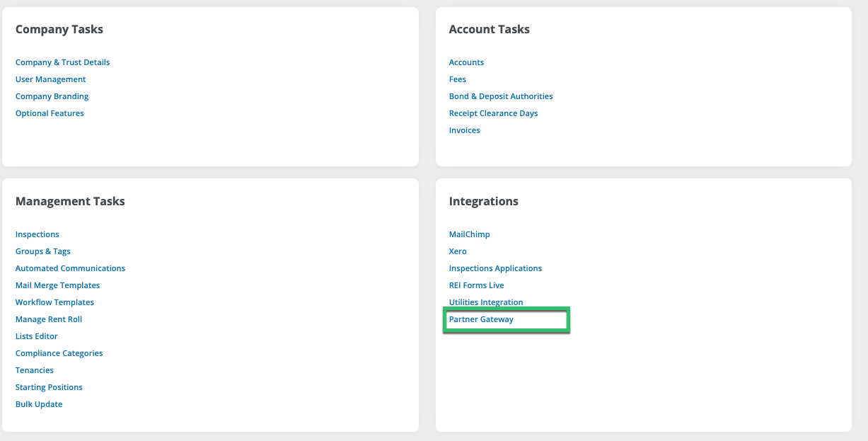
Task: Click Inspections Applications link
Action: coord(496,268)
